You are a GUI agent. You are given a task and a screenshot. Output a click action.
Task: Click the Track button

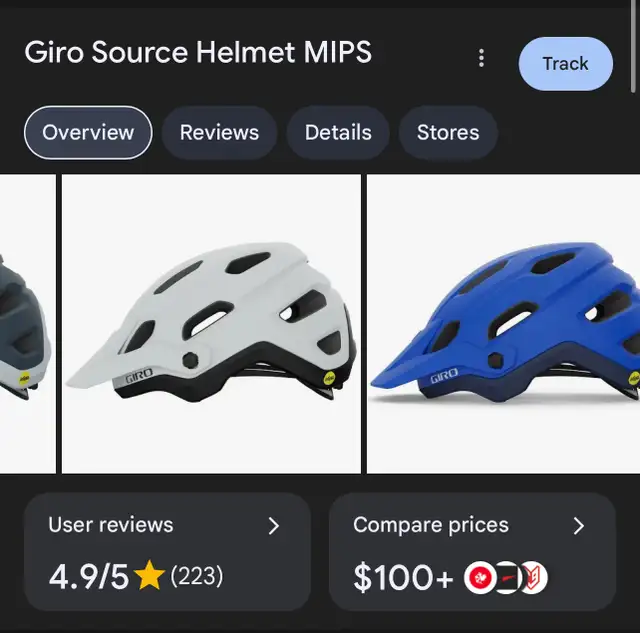coord(565,64)
